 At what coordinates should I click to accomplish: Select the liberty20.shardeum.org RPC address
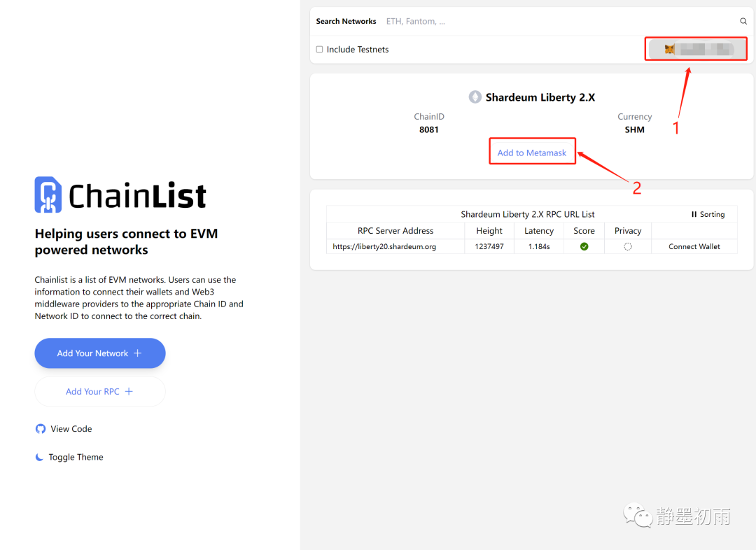click(x=384, y=246)
